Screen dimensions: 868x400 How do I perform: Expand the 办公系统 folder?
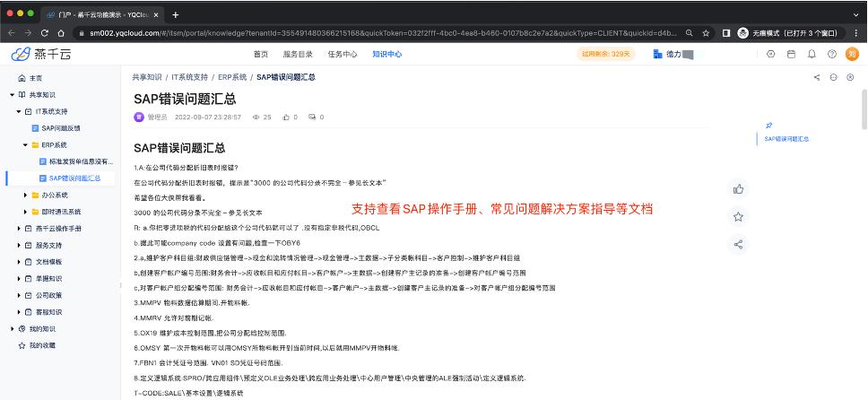[25, 195]
